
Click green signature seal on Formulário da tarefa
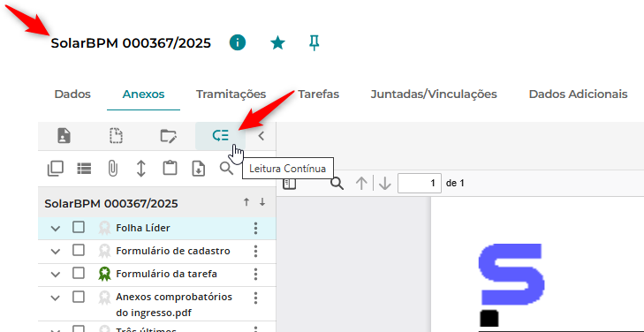[105, 274]
